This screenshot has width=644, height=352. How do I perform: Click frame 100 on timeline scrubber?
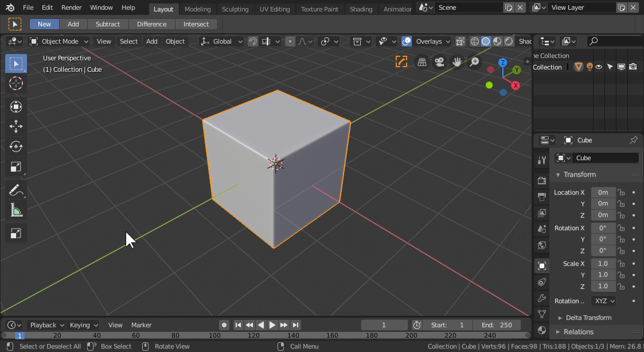(x=214, y=335)
